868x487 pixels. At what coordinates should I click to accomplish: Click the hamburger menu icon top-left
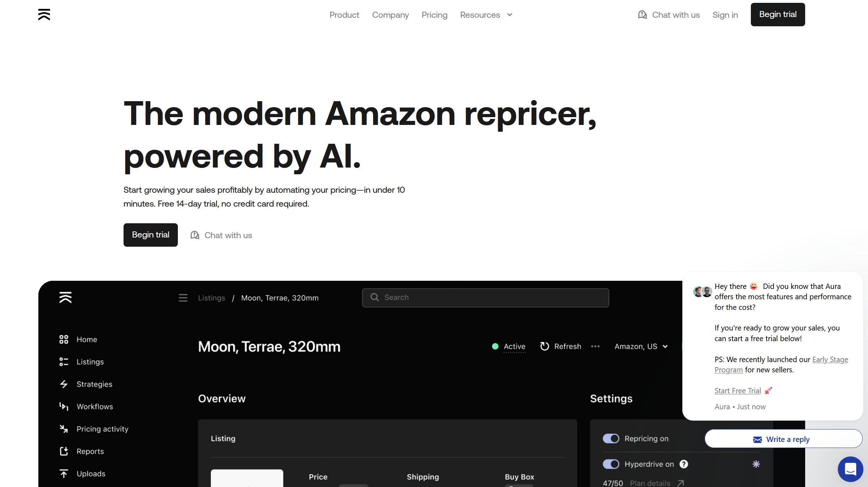click(44, 14)
